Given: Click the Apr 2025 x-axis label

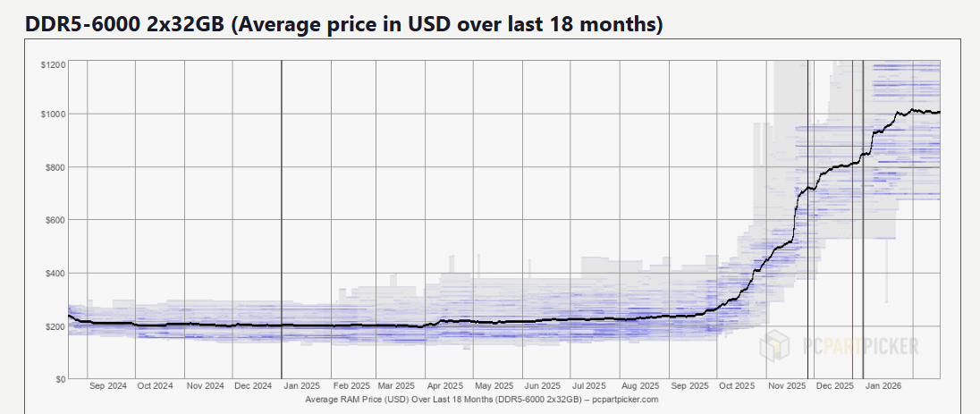Looking at the screenshot, I should (x=446, y=386).
